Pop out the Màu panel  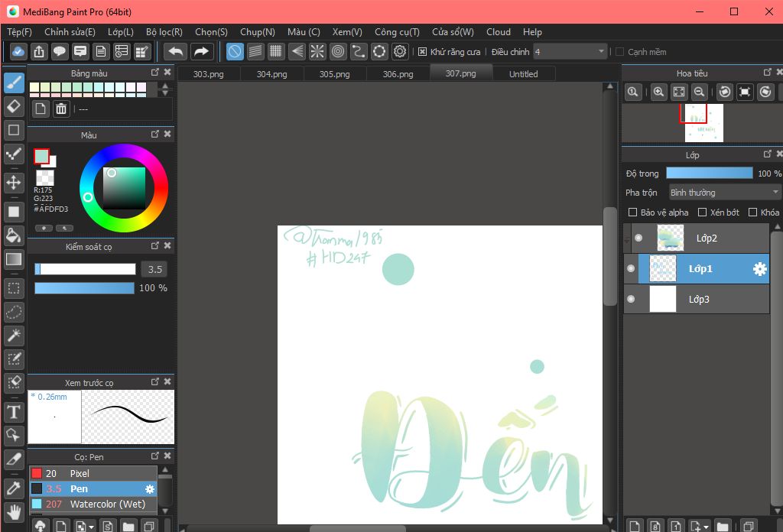(154, 135)
